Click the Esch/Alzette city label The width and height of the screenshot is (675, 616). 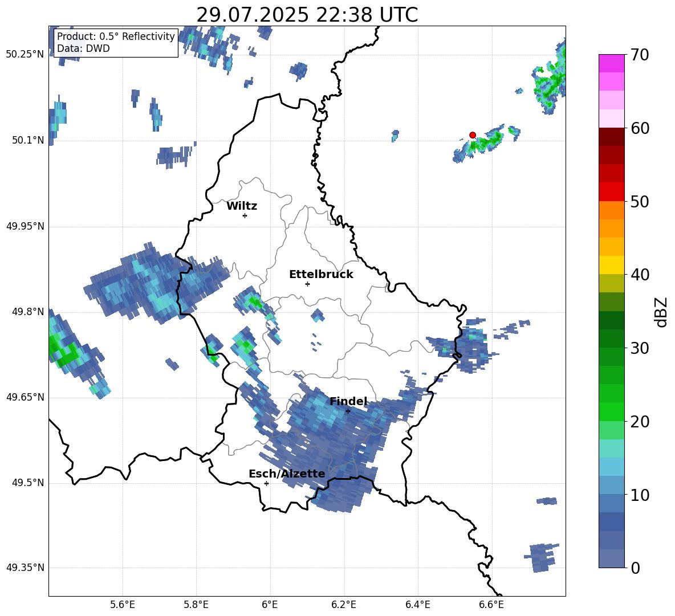(x=287, y=474)
